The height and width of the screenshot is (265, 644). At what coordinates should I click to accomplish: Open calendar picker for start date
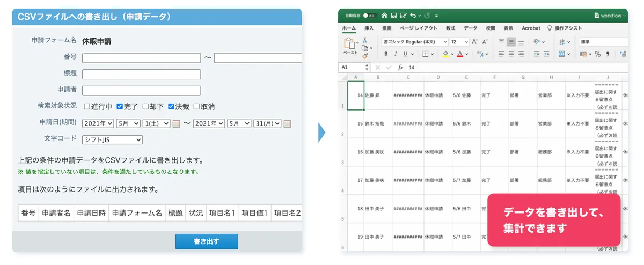point(176,124)
